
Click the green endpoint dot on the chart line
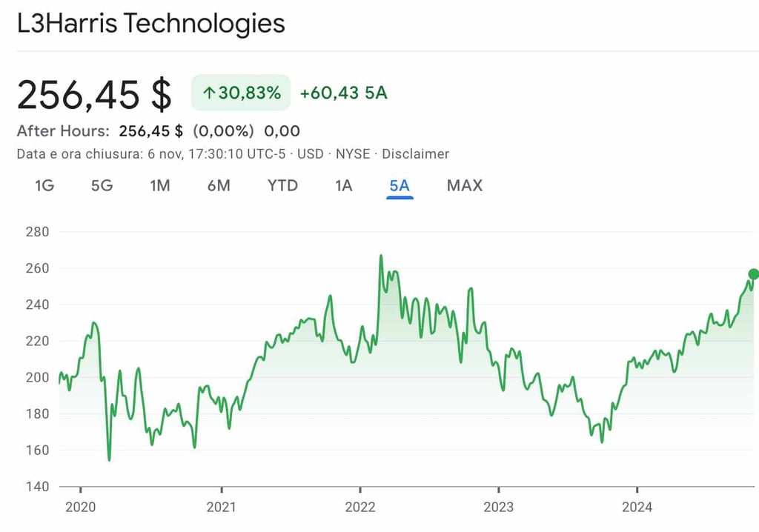pyautogui.click(x=754, y=274)
